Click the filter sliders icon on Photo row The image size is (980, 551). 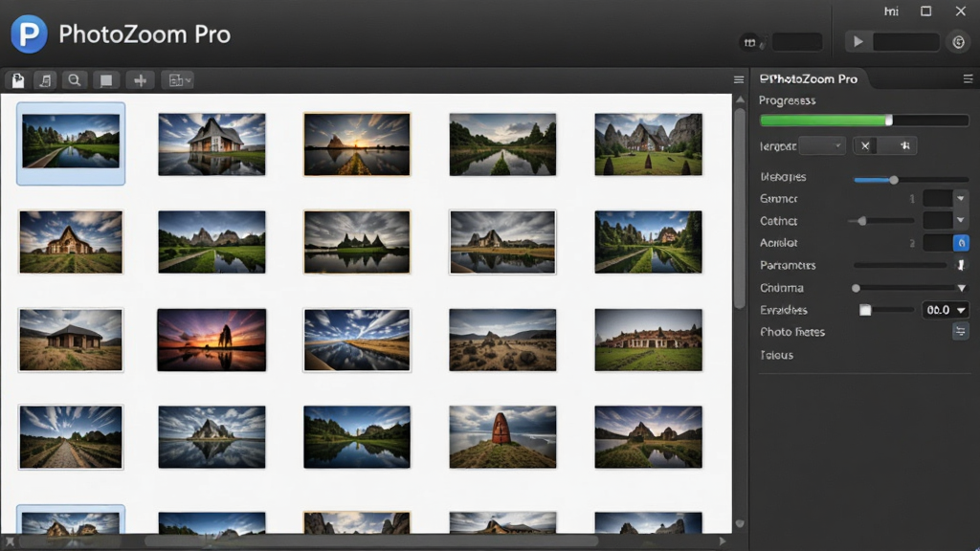[x=961, y=331]
